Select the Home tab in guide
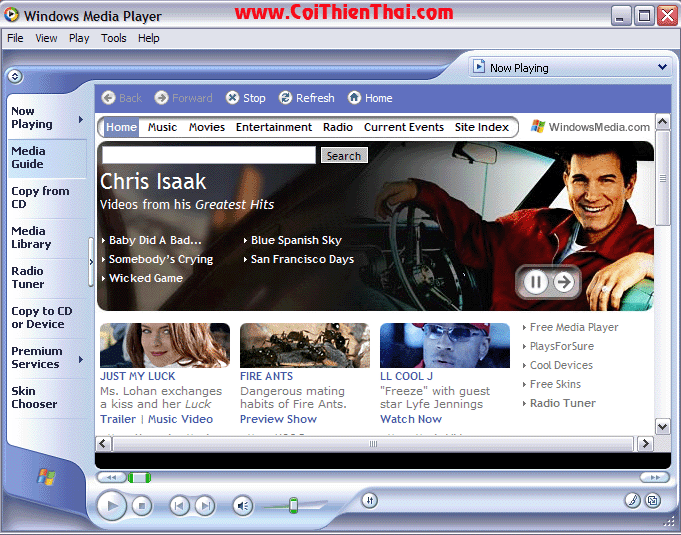This screenshot has width=681, height=535. 121,127
